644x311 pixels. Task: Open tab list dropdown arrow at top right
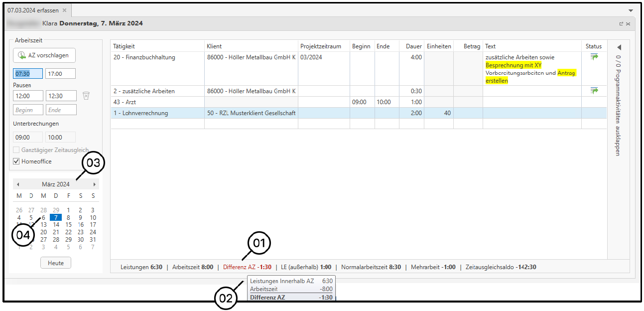[631, 10]
